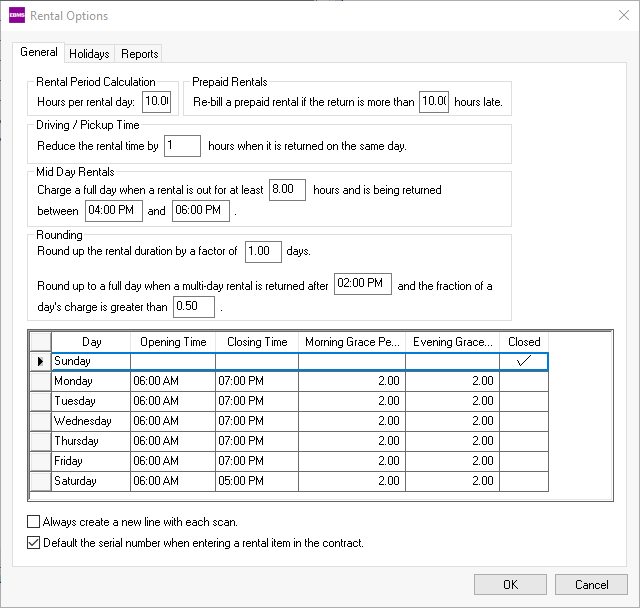This screenshot has height=608, width=640.
Task: Click the Cancel button
Action: coord(591,585)
